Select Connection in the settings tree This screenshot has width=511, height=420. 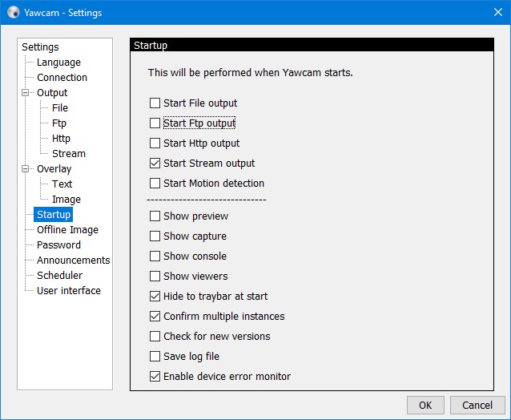62,78
